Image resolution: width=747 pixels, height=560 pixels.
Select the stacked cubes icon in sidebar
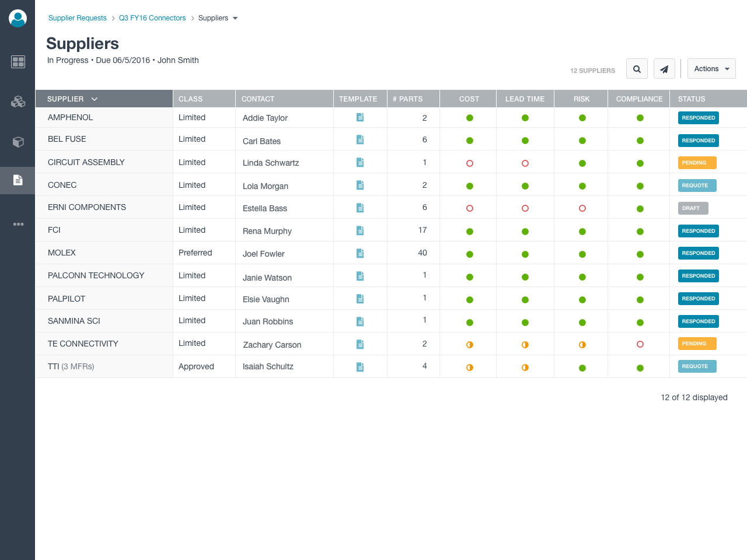click(x=18, y=101)
